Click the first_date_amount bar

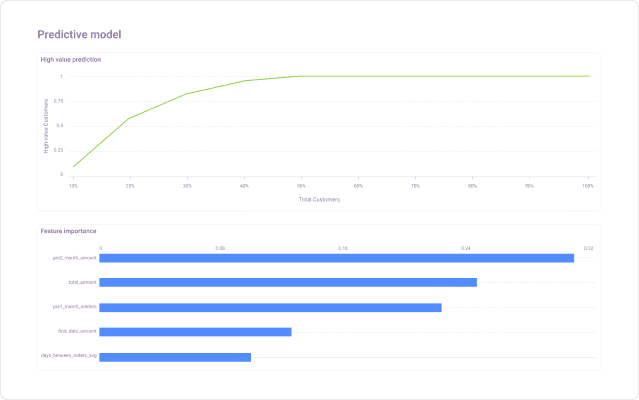pos(195,331)
